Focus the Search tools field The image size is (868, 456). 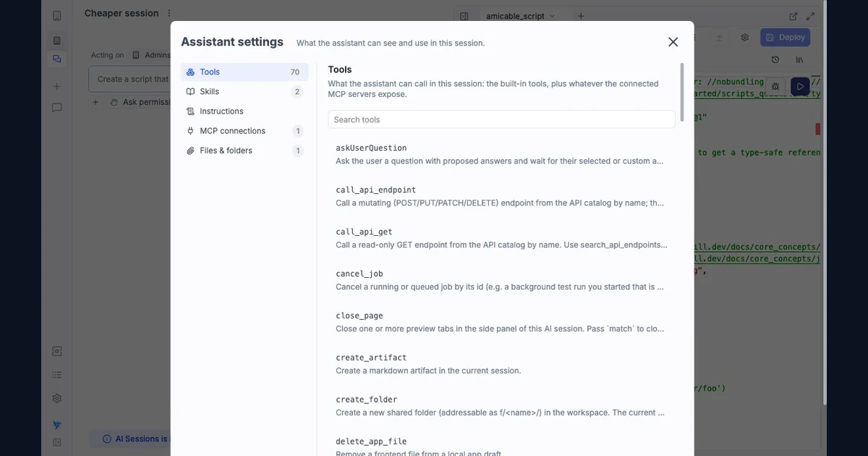(501, 119)
